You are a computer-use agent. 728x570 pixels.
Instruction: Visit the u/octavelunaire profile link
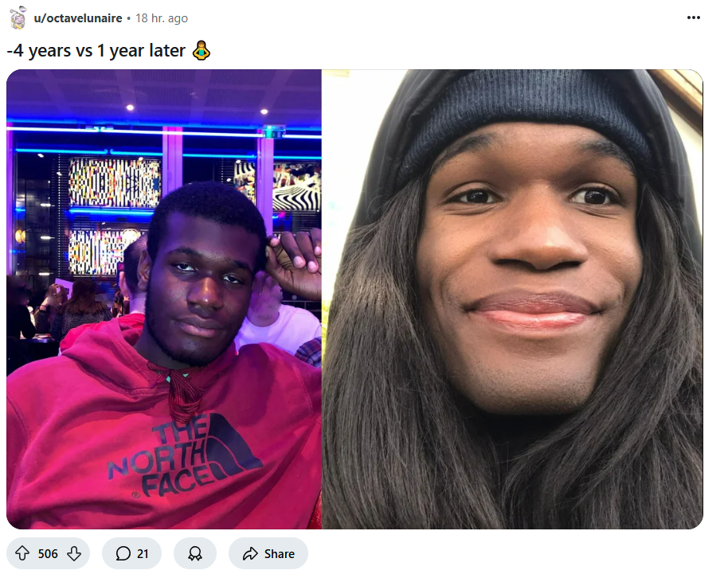click(78, 18)
